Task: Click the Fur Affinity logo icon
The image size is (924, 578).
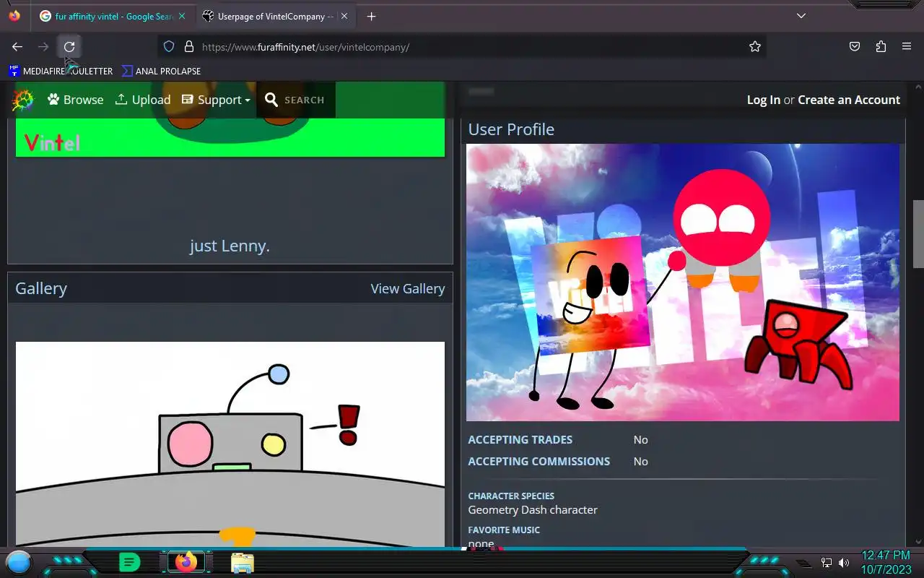Action: [23, 100]
